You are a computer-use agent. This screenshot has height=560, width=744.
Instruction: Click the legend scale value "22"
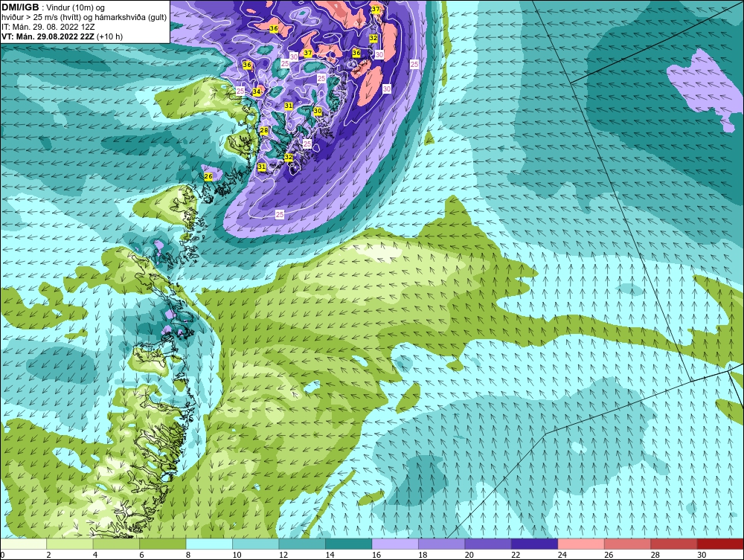click(516, 555)
